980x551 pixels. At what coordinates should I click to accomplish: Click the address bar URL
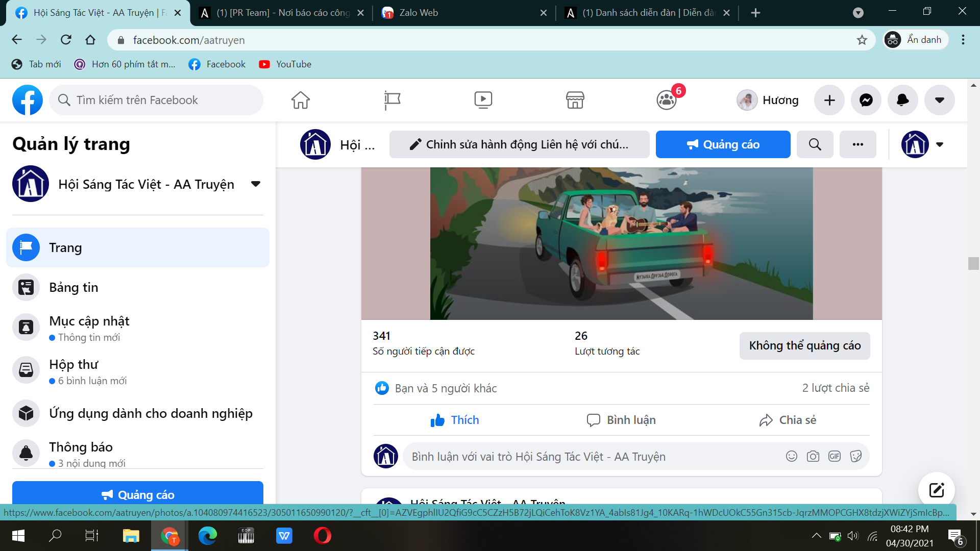189,40
